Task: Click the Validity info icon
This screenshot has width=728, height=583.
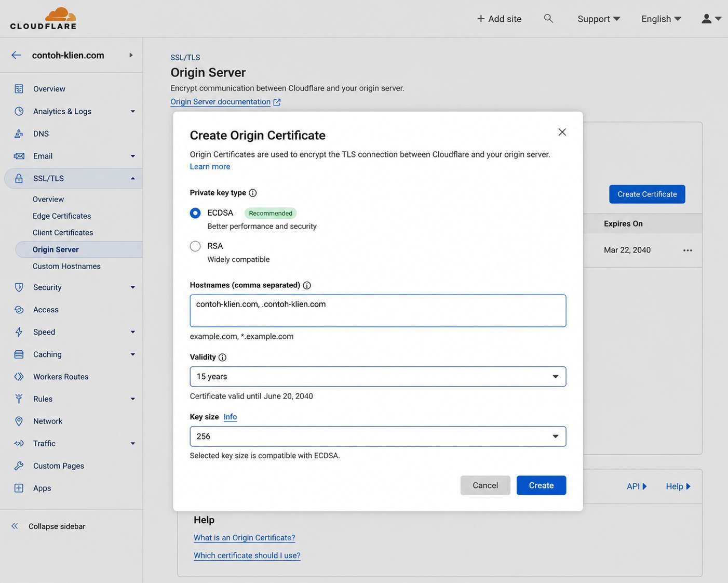Action: [222, 357]
